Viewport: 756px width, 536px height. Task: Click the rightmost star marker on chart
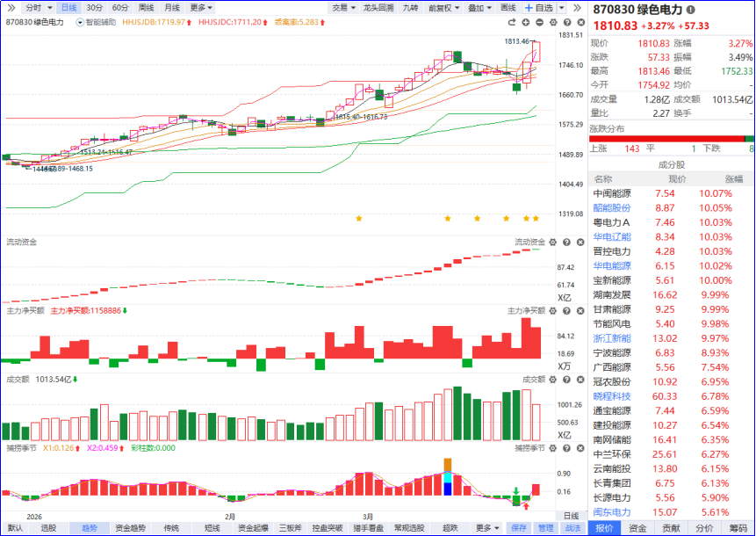pyautogui.click(x=536, y=219)
